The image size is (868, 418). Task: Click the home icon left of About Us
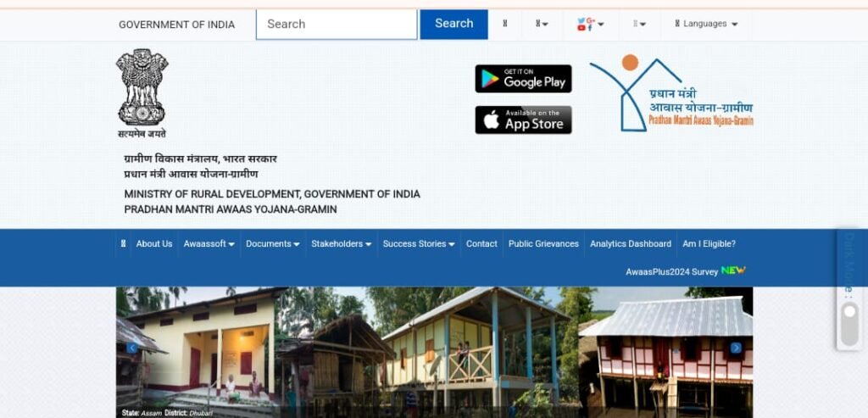[x=123, y=243]
